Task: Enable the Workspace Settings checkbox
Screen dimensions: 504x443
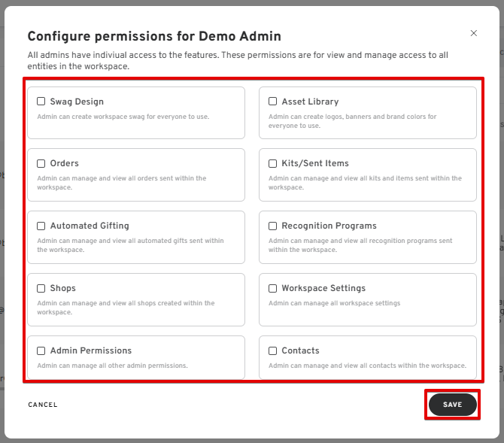Action: point(273,288)
